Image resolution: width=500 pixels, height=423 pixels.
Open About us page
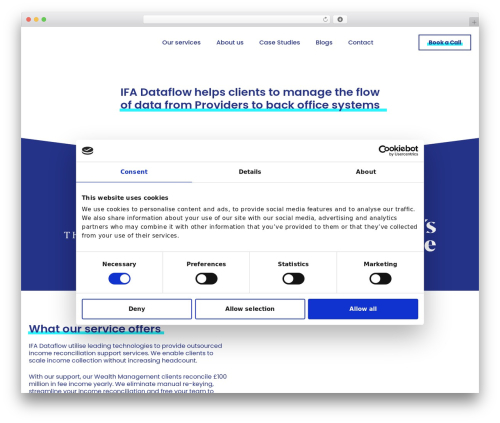(230, 42)
